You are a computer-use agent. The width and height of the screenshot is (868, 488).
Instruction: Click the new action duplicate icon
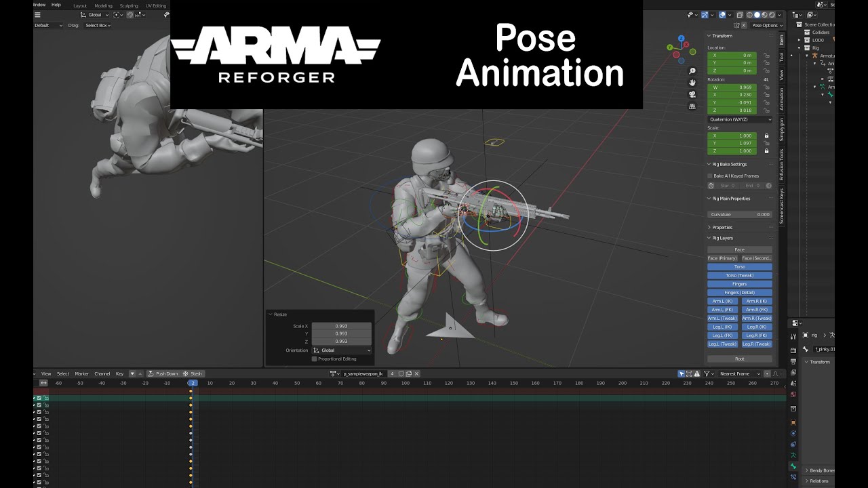pyautogui.click(x=408, y=373)
